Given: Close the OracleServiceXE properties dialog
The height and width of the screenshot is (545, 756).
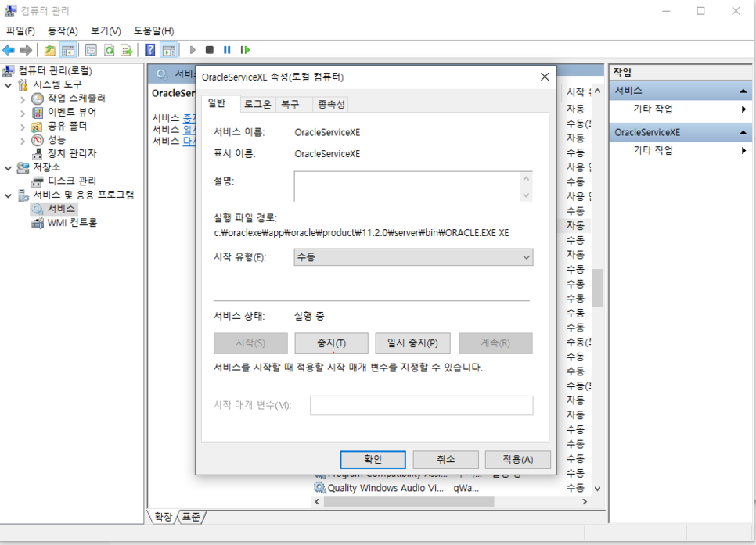Looking at the screenshot, I should pos(545,77).
